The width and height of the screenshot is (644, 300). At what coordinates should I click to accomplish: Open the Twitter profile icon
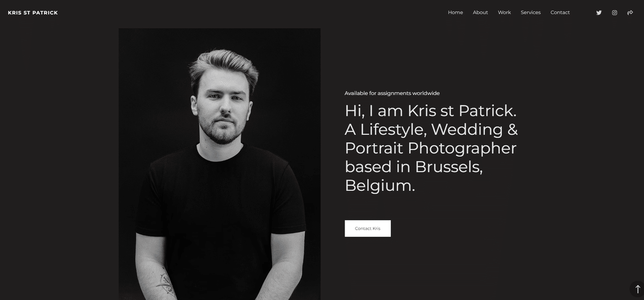coord(599,12)
